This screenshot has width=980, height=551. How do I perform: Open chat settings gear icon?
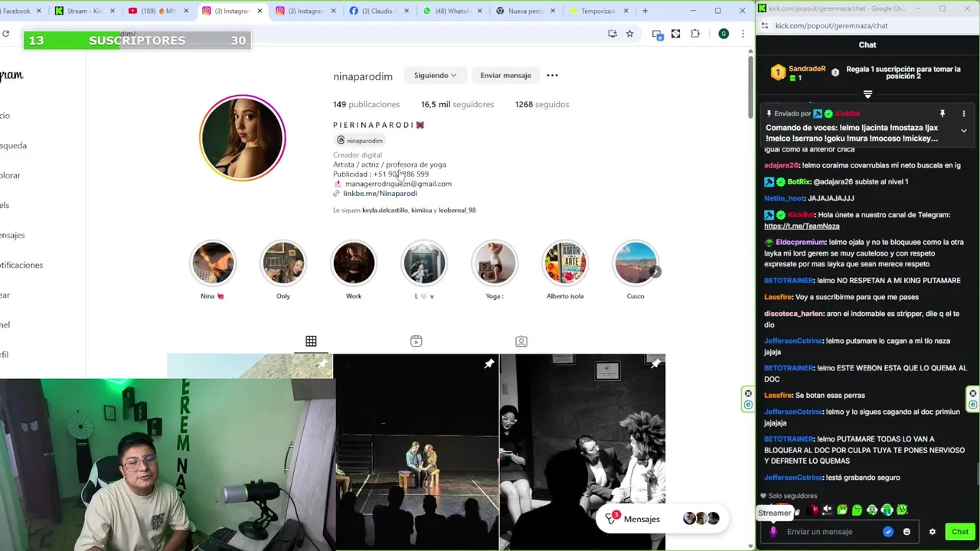(932, 532)
